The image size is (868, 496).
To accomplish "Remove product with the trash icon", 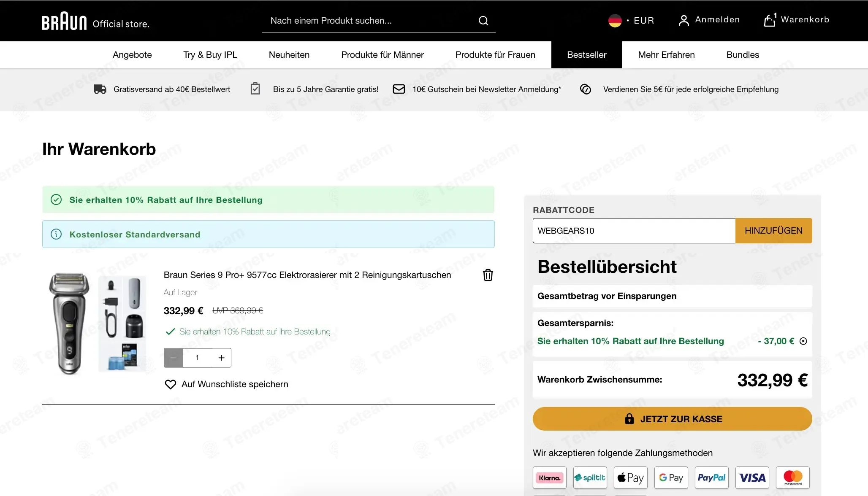I will pyautogui.click(x=488, y=275).
